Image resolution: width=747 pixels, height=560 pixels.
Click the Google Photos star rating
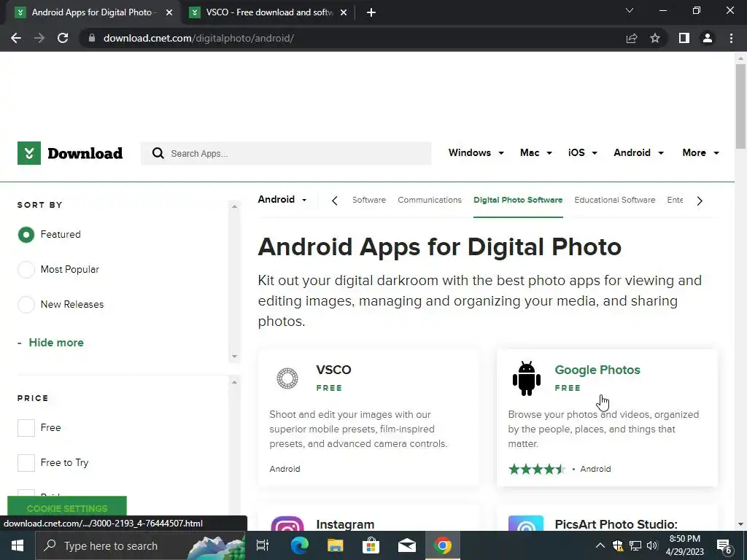(537, 469)
